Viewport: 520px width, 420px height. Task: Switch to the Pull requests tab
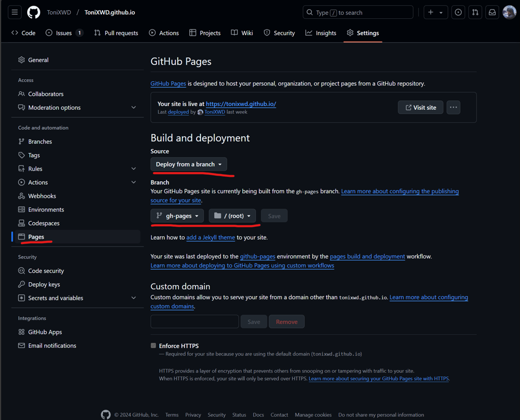point(116,33)
